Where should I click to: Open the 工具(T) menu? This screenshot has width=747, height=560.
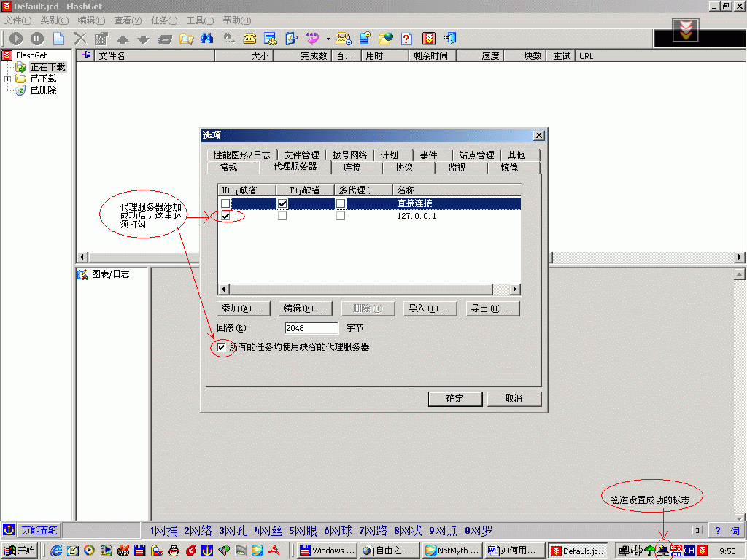click(x=200, y=20)
